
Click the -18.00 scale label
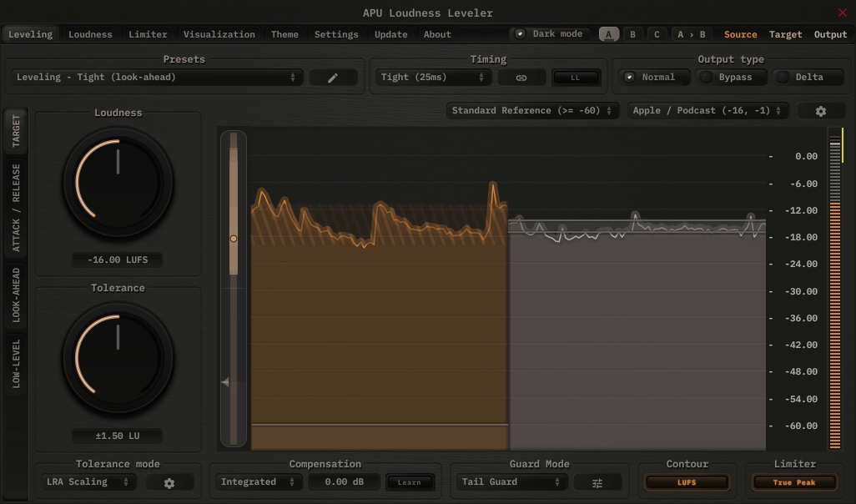(x=803, y=238)
